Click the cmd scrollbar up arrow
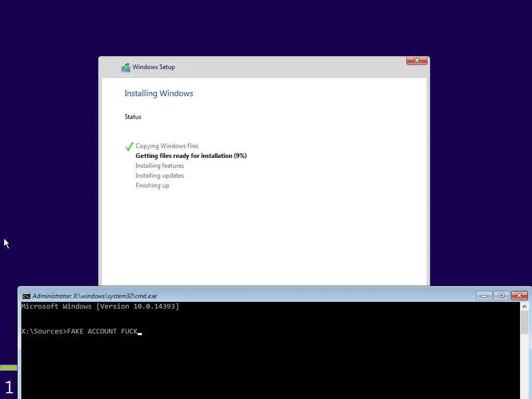Image resolution: width=532 pixels, height=399 pixels. tap(524, 307)
